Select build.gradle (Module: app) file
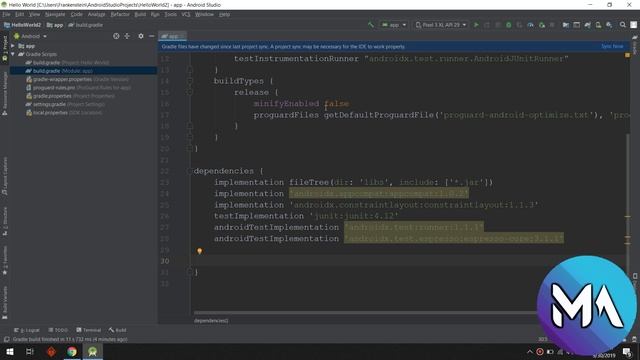 coord(83,71)
